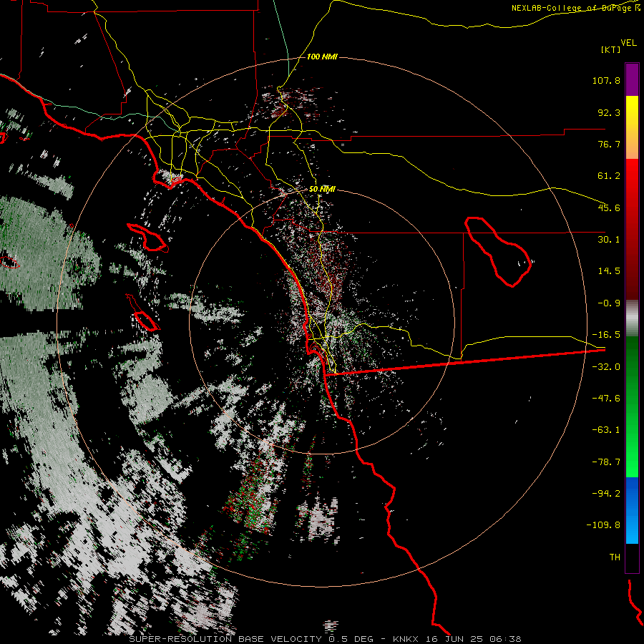
Task: Click the KNKX radar station identifier
Action: click(x=405, y=639)
